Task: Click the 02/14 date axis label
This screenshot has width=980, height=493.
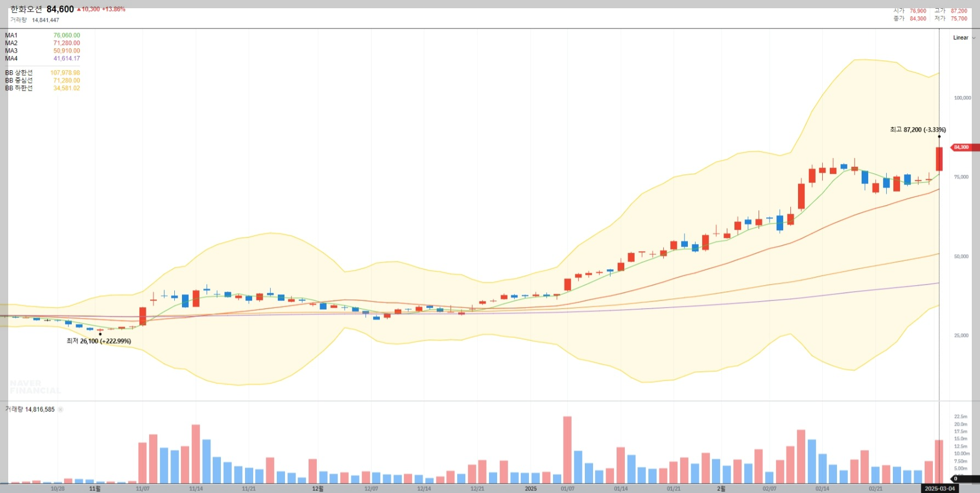Action: pyautogui.click(x=822, y=489)
